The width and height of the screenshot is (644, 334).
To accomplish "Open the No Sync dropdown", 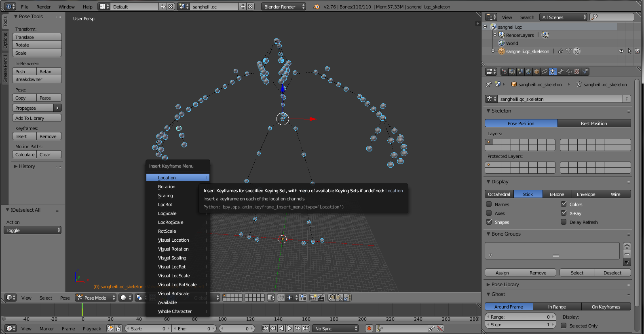I will (x=336, y=328).
